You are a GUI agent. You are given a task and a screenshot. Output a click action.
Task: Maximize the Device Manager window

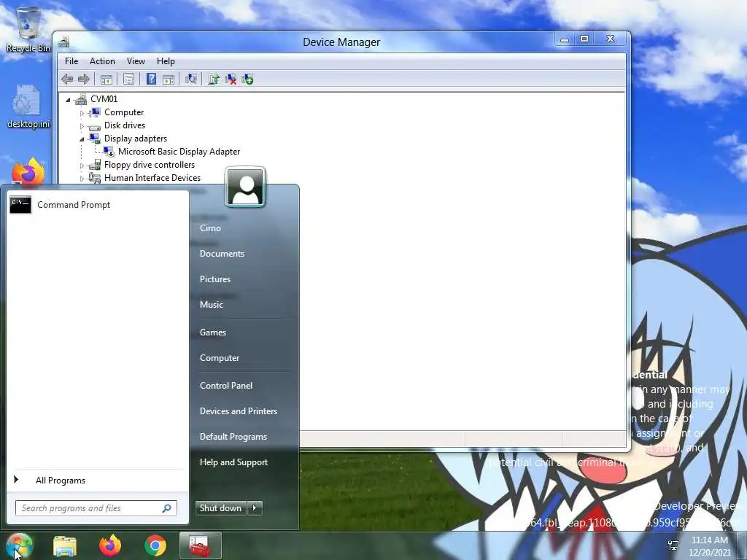tap(584, 39)
